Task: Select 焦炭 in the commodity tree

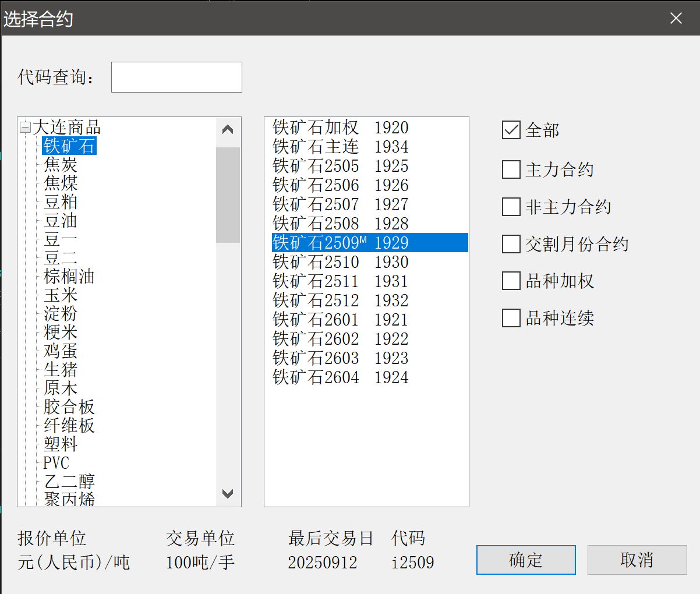Action: (x=61, y=164)
